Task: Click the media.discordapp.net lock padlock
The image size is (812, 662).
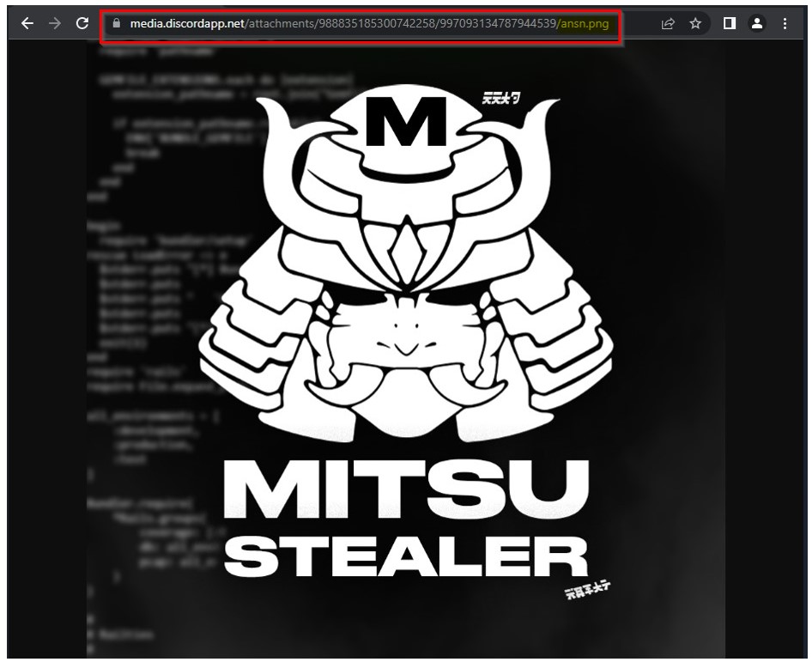Action: pos(117,23)
